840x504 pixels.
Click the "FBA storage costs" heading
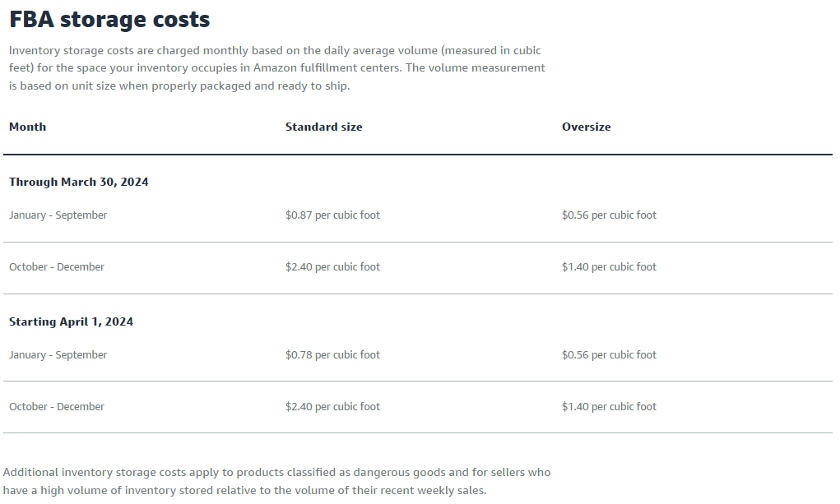[x=109, y=19]
